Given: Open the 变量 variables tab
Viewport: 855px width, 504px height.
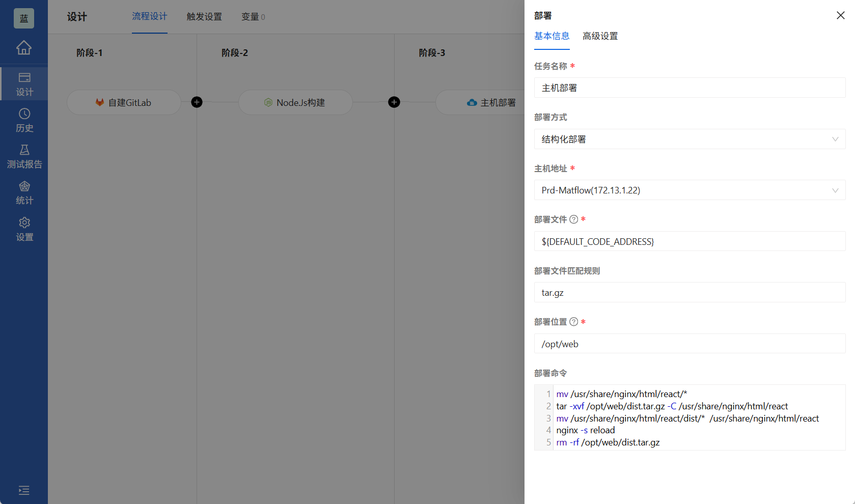Looking at the screenshot, I should (250, 17).
